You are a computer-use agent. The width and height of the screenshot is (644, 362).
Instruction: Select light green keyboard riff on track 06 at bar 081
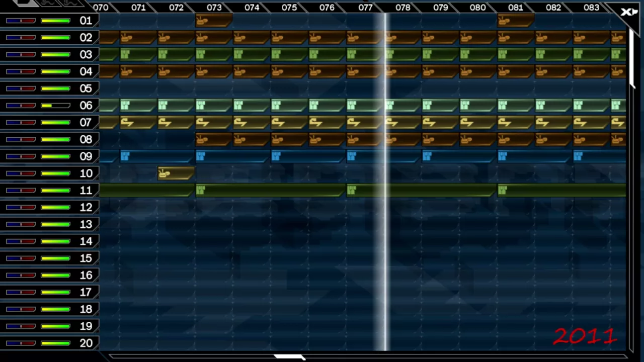pyautogui.click(x=516, y=105)
